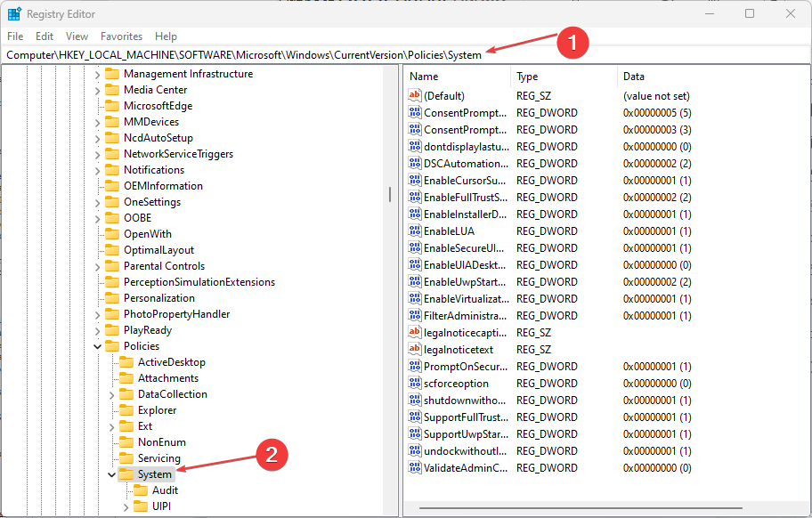Select the EnableSecureUI... value name

pos(464,247)
